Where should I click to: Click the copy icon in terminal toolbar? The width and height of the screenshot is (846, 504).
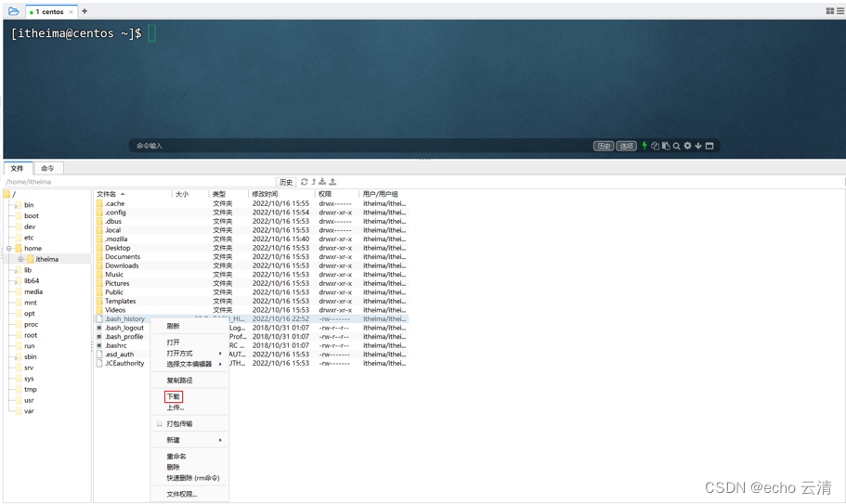[x=655, y=146]
